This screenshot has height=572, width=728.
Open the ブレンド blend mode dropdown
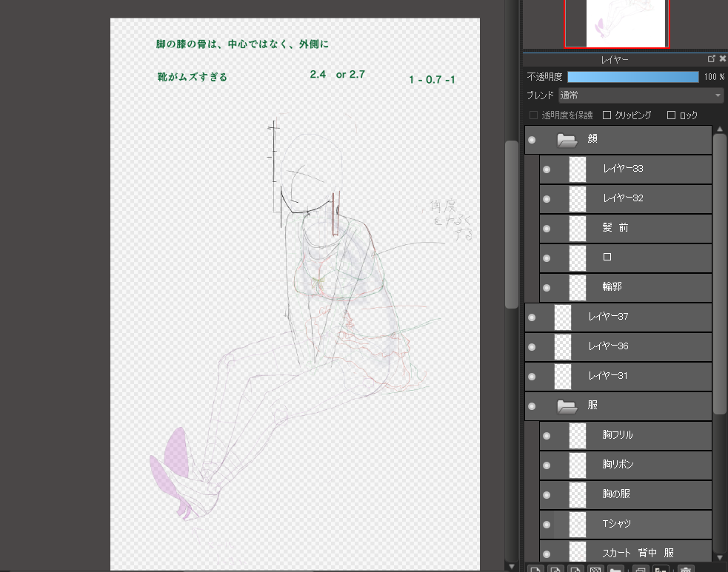(x=641, y=95)
